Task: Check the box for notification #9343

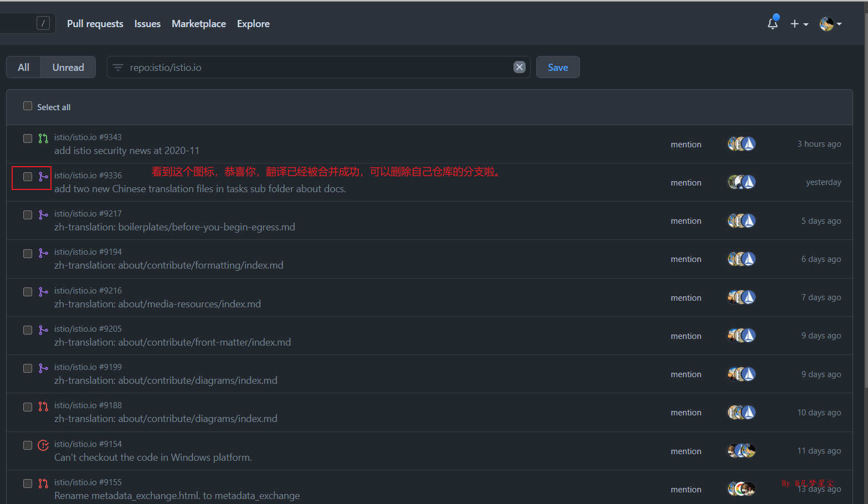Action: pos(28,138)
